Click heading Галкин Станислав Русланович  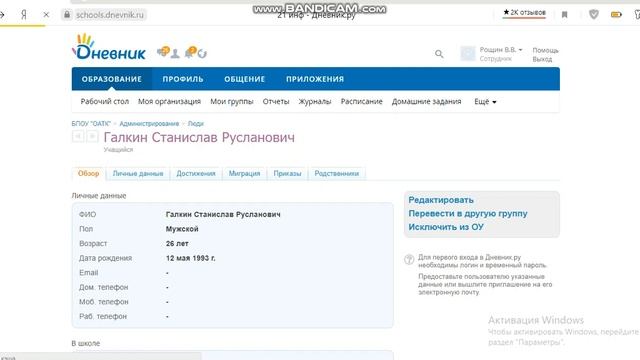point(199,137)
